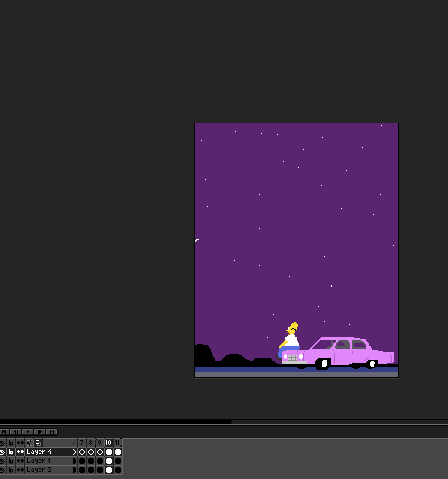Toggle continuous cels on Layer 4
This screenshot has height=479, width=448.
(x=20, y=452)
